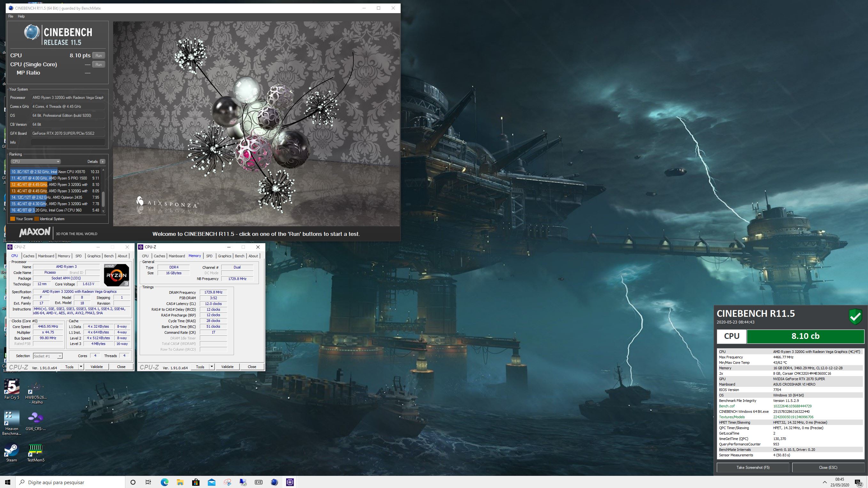Screen dimensions: 868x488
Task: Select ranking row 12 with score 8.10
Action: [55, 184]
